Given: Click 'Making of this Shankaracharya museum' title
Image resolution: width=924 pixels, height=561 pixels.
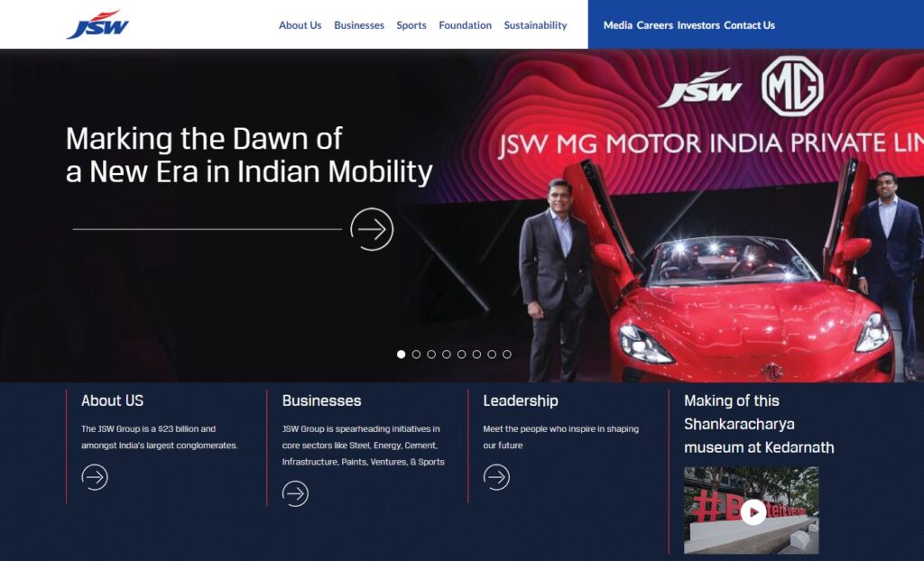Looking at the screenshot, I should click(x=759, y=424).
